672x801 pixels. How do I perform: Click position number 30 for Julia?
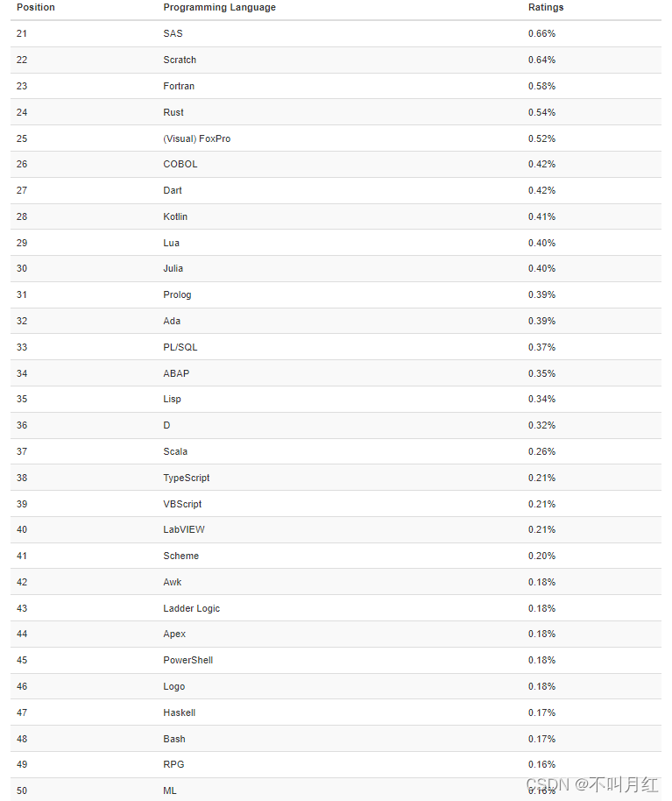22,268
